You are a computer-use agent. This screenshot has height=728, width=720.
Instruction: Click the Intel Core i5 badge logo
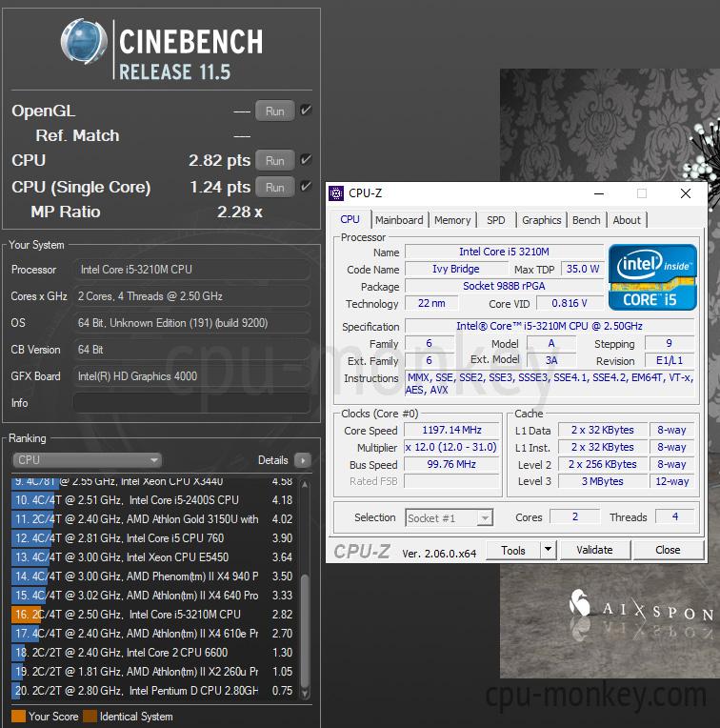click(652, 277)
